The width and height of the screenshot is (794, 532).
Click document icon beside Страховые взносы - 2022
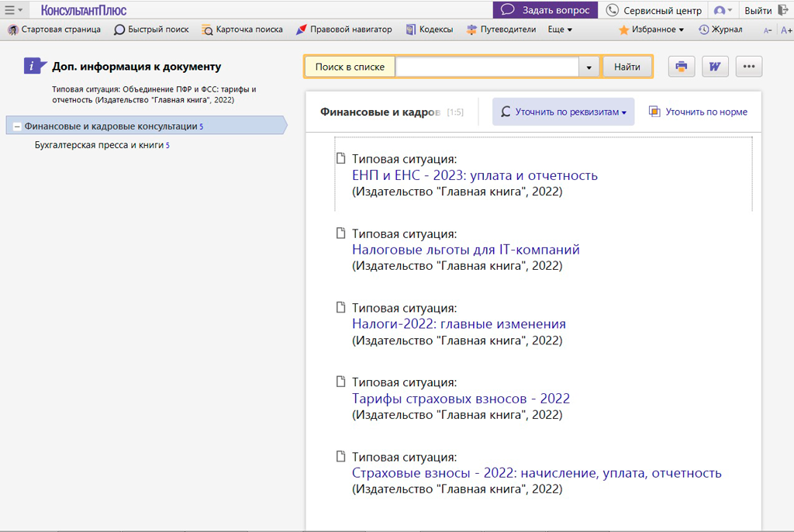(x=341, y=456)
